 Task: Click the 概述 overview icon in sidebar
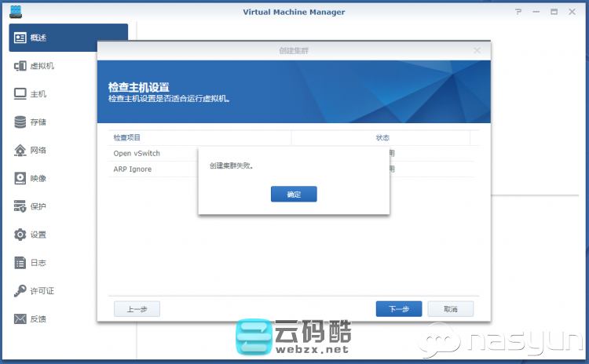click(20, 38)
